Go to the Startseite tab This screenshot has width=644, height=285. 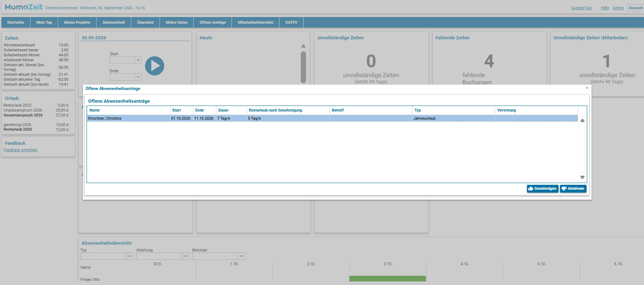point(16,22)
